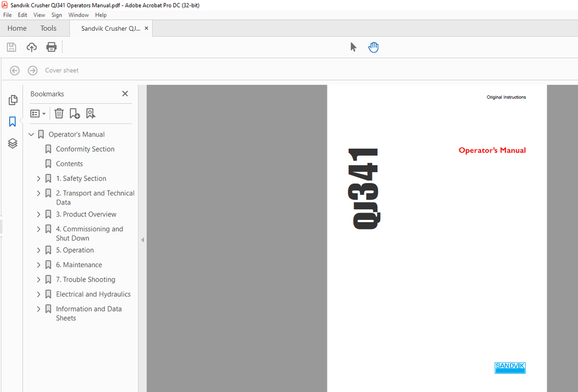Jump to the 7. Trouble Shooting bookmark

(x=85, y=279)
